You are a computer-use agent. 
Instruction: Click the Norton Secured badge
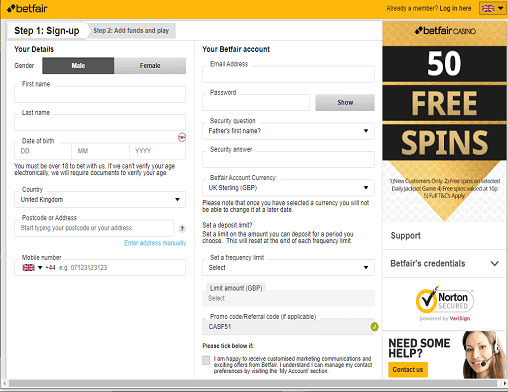(445, 303)
